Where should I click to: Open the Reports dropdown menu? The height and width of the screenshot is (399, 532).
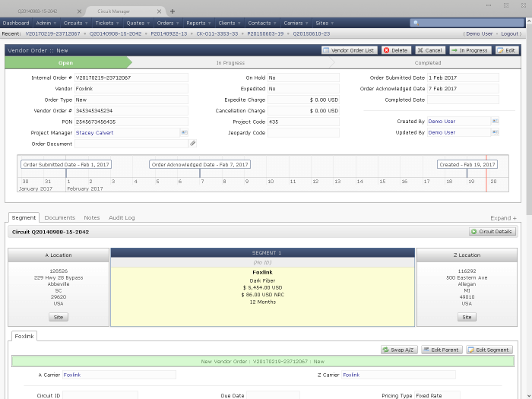tap(198, 24)
